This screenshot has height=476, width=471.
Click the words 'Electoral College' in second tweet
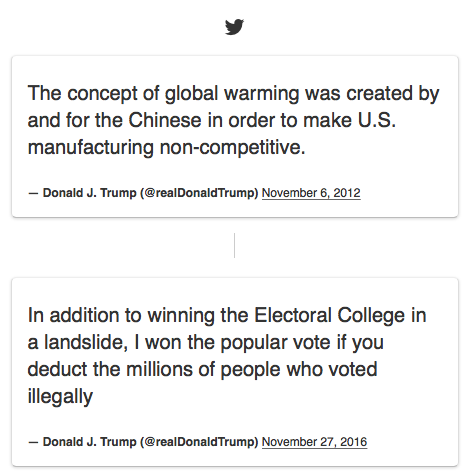329,315
